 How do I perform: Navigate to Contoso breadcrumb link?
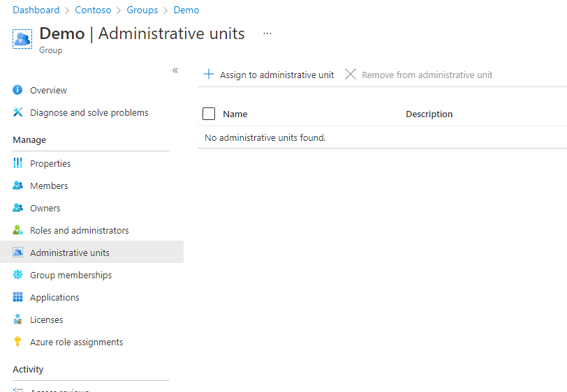point(93,10)
